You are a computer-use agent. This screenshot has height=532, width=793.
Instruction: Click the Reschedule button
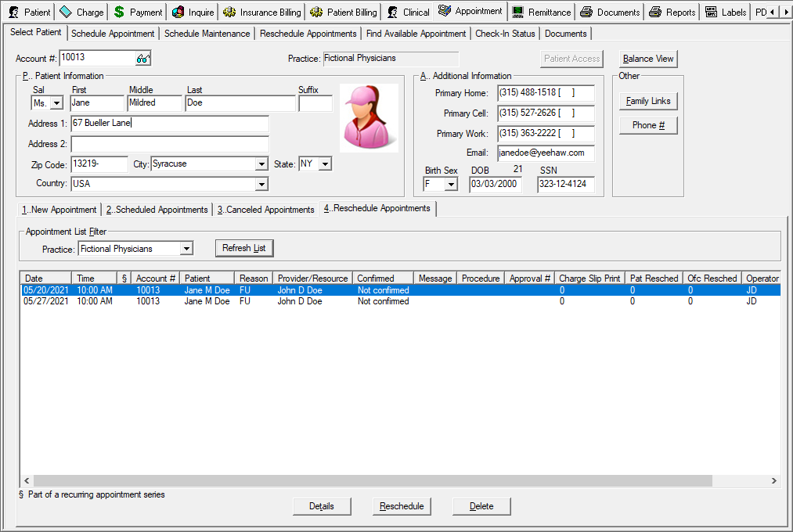[x=402, y=506]
